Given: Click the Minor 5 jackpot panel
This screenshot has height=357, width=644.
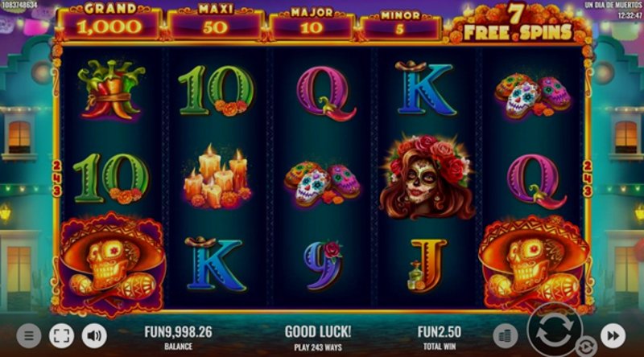Looking at the screenshot, I should [x=399, y=26].
